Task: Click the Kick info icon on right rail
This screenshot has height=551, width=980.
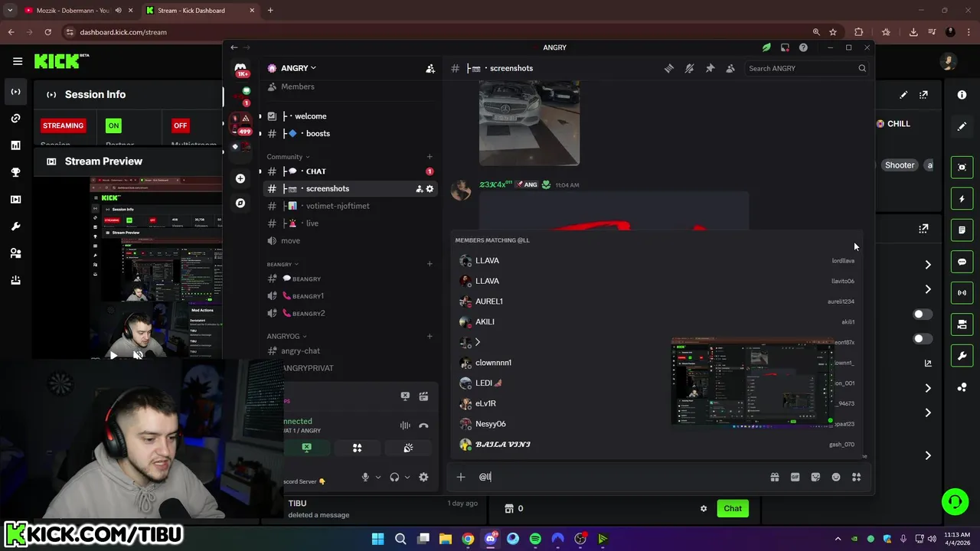Action: [962, 95]
